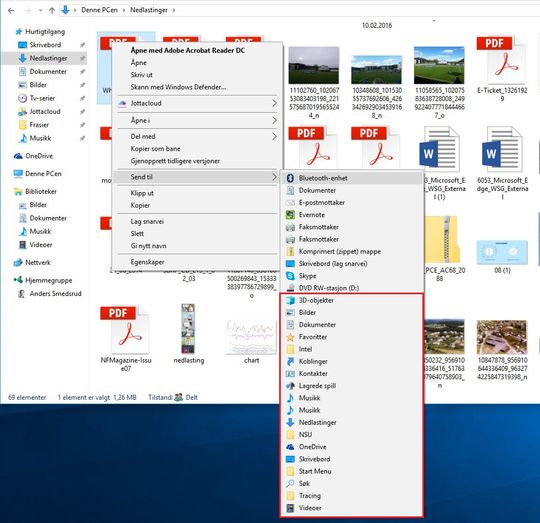Select Start Menu in Send til list
Screen dimensions: 540x523
coord(315,471)
